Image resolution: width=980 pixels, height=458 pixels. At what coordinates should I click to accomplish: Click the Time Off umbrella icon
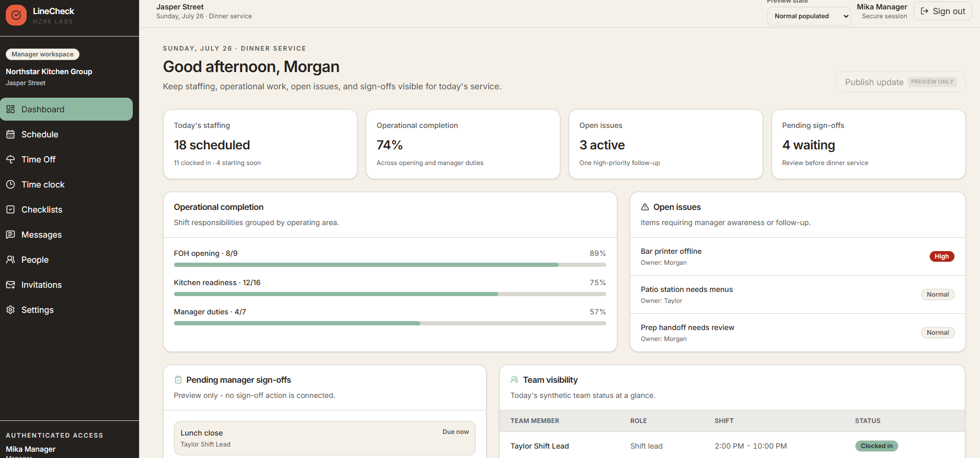click(10, 159)
